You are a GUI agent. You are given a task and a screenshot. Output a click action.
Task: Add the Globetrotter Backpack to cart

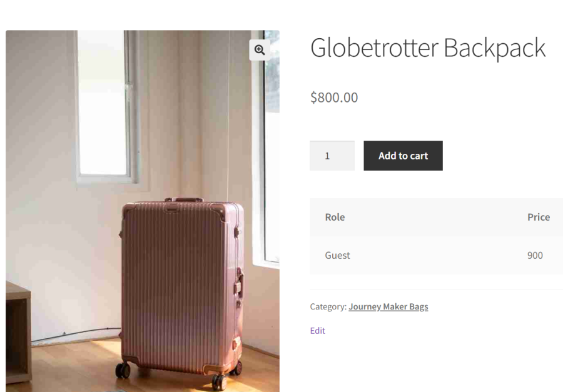click(403, 156)
